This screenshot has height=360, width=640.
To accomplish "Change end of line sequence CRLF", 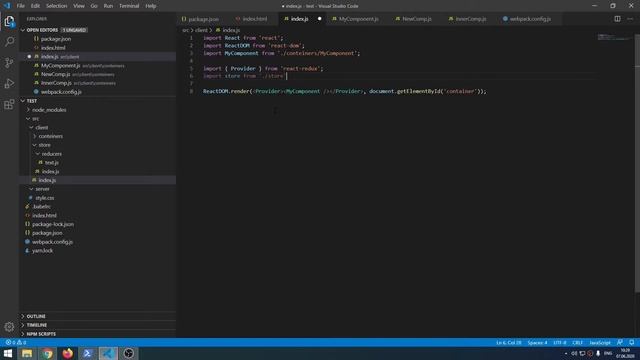I will coord(577,342).
